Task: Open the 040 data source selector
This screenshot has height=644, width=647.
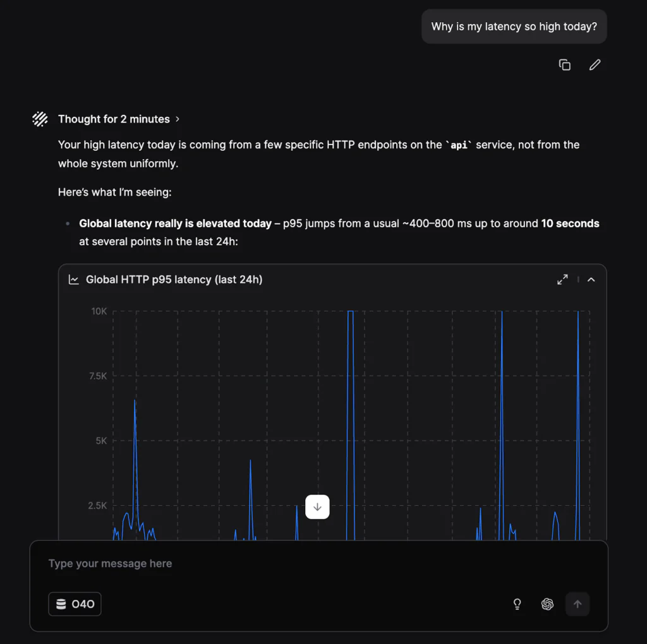Action: coord(75,604)
